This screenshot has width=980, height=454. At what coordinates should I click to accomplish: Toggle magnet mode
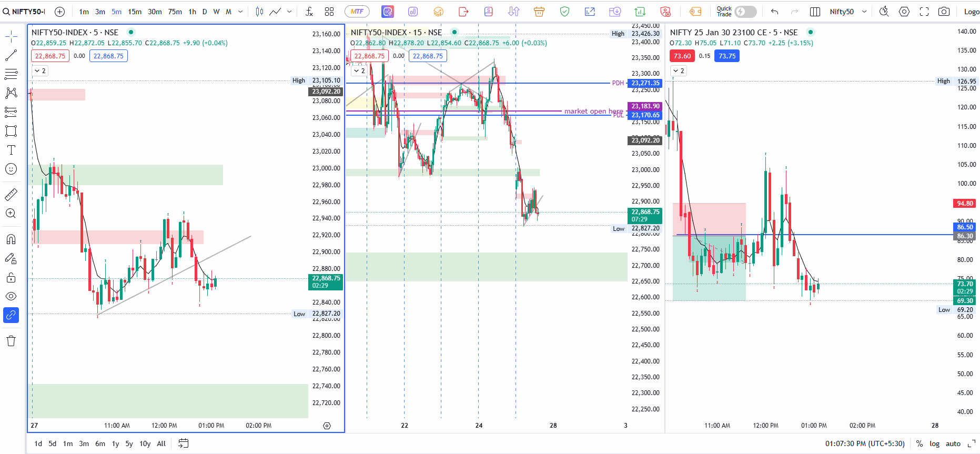click(11, 239)
